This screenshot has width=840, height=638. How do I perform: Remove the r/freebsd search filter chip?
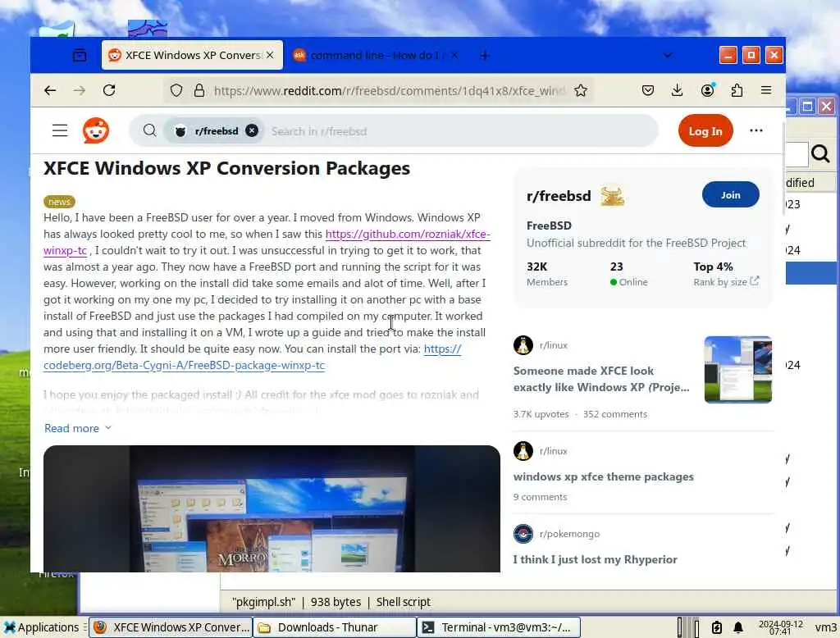pyautogui.click(x=252, y=130)
